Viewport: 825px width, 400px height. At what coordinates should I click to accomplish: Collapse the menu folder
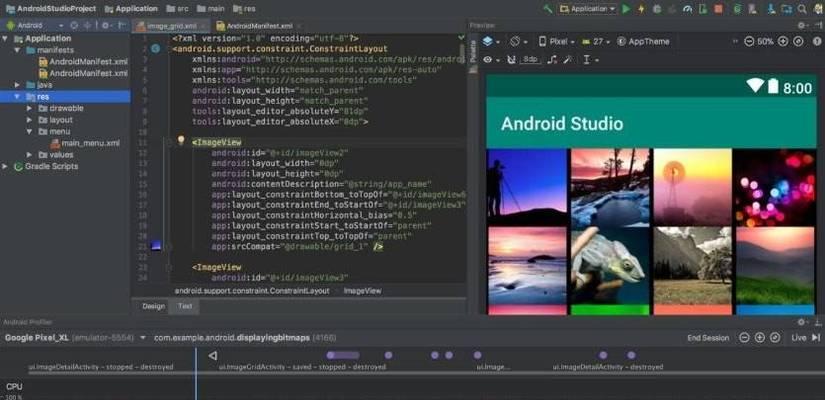pos(29,131)
